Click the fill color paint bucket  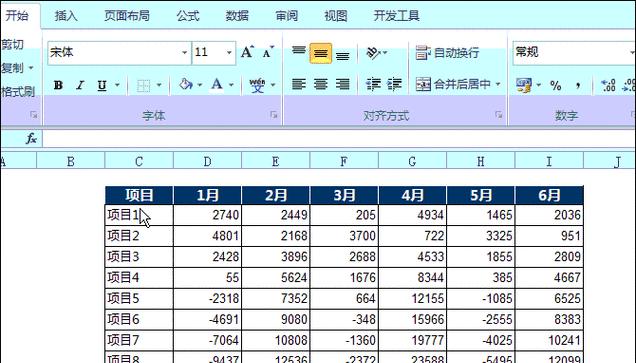tap(186, 85)
